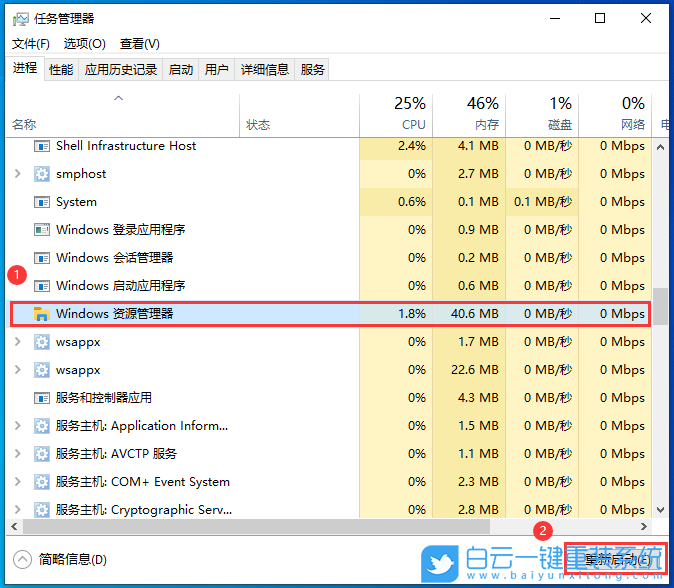This screenshot has width=674, height=588.
Task: Select the Windows 资源管理器 process row
Action: tap(330, 314)
